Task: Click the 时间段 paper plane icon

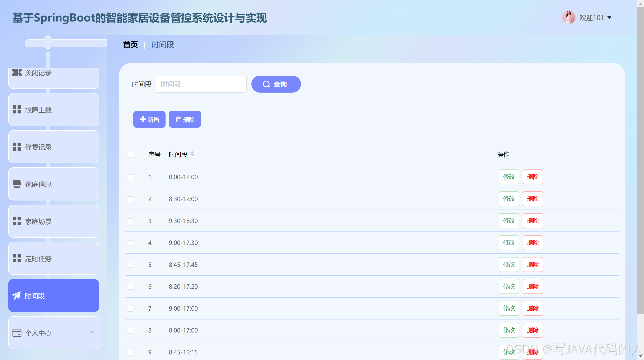Action: coord(16,296)
